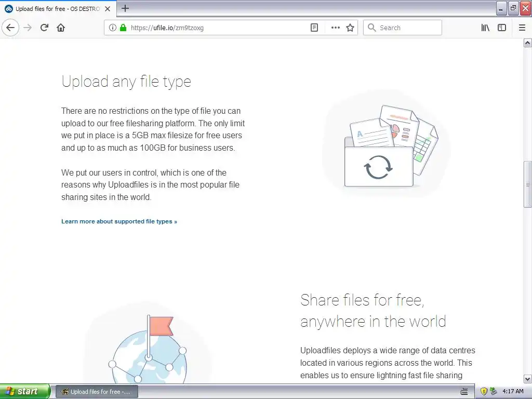Click the Upload any file type heading
This screenshot has width=532, height=399.
(x=126, y=82)
